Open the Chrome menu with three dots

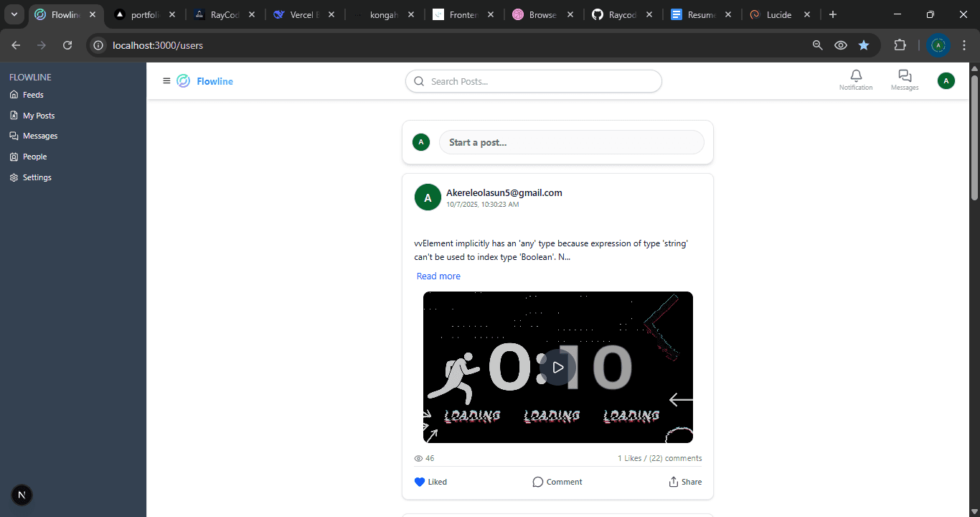click(965, 45)
